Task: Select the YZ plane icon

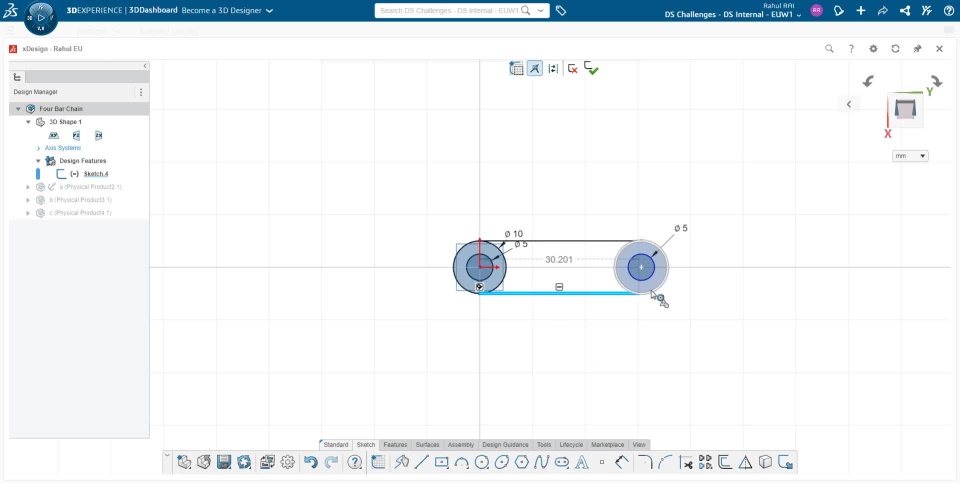Action: coord(76,135)
